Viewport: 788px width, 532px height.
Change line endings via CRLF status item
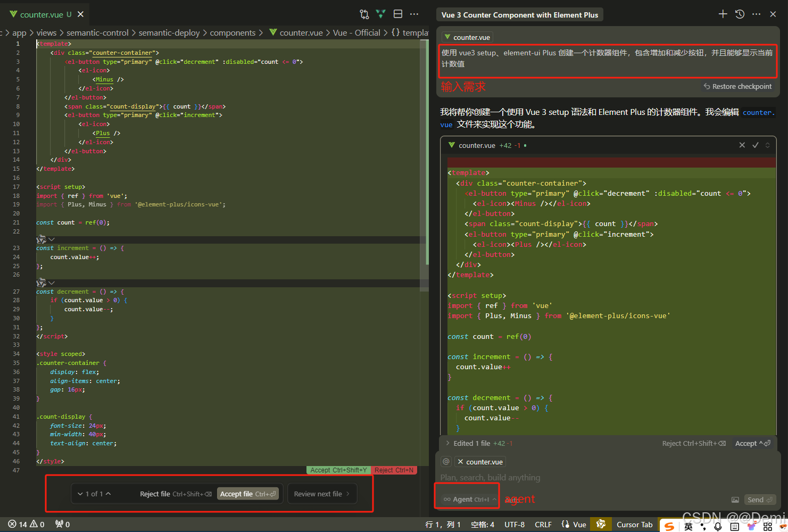click(543, 525)
